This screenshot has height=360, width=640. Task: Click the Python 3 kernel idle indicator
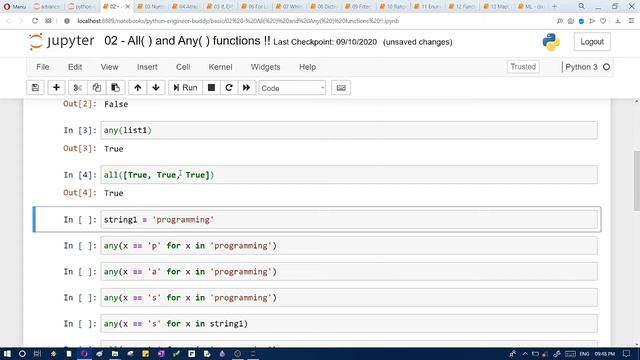pos(607,67)
